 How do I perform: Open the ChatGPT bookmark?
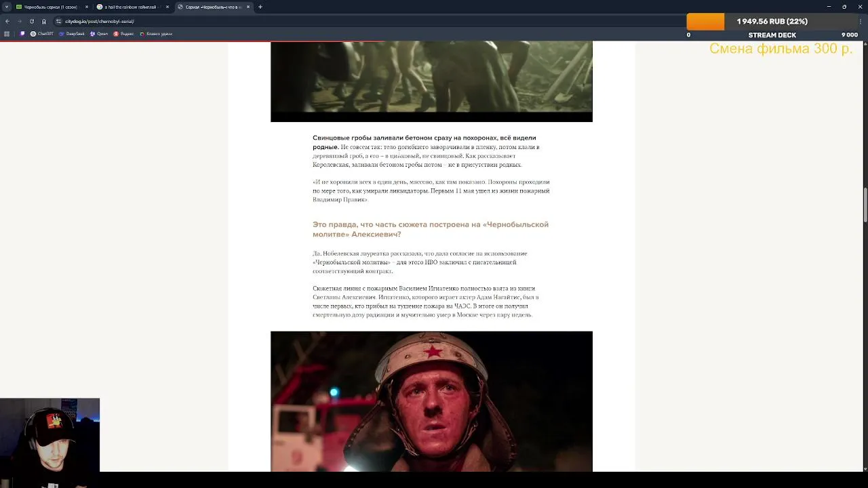(42, 33)
